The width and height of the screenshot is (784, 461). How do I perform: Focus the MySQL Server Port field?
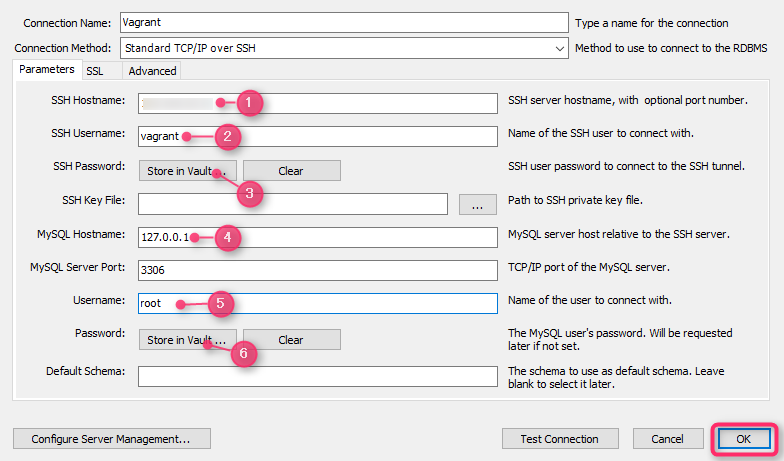pyautogui.click(x=318, y=270)
